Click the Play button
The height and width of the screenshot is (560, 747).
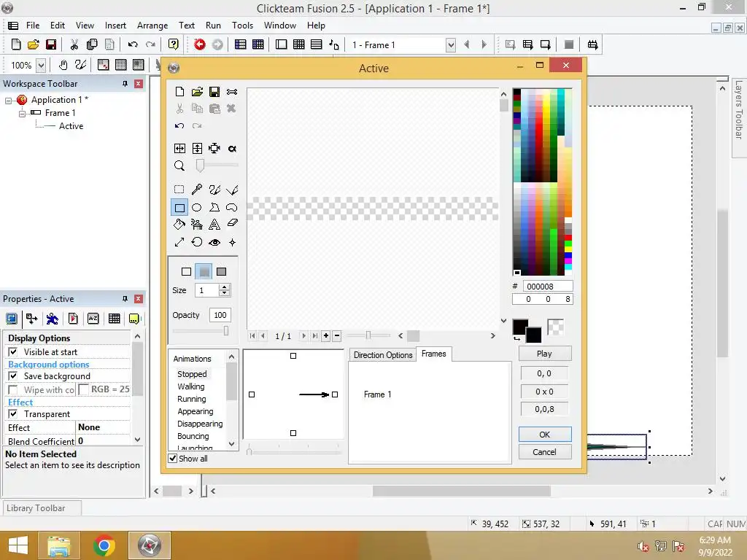point(544,354)
